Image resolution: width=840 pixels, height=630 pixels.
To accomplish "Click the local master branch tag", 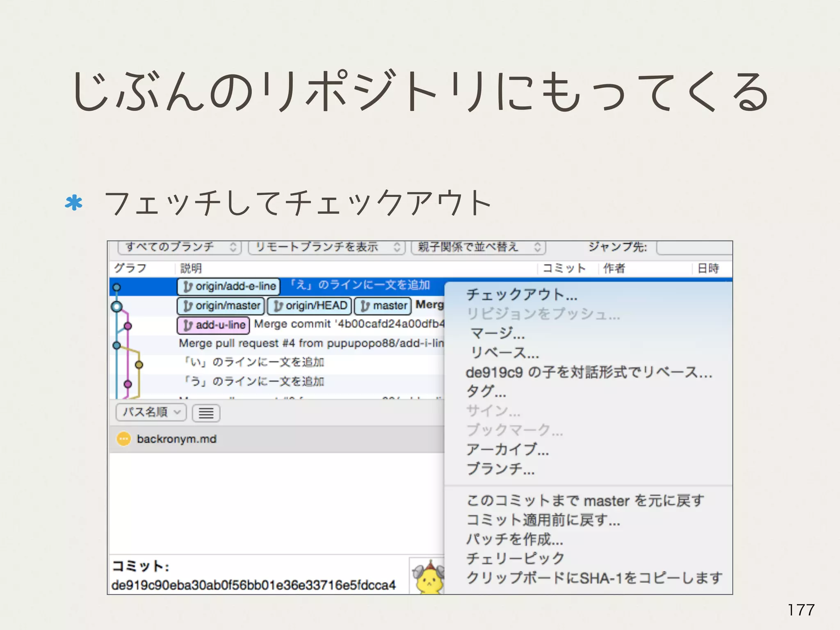I will [x=383, y=306].
